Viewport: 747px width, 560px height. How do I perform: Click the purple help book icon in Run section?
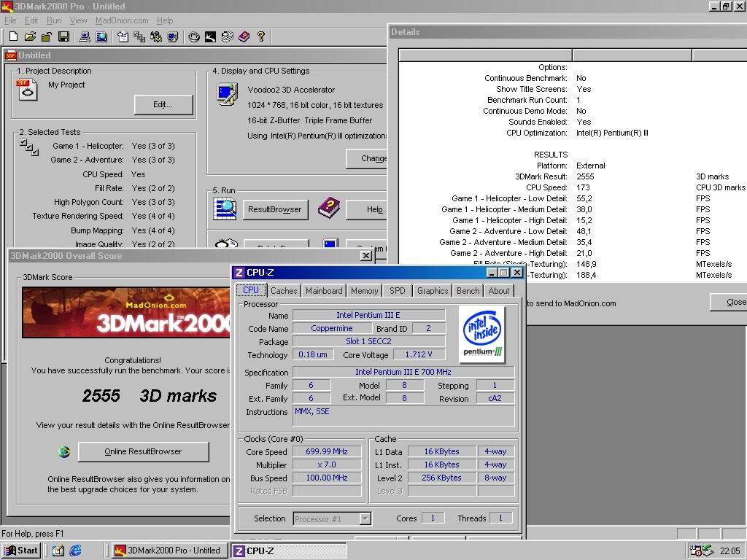click(329, 208)
